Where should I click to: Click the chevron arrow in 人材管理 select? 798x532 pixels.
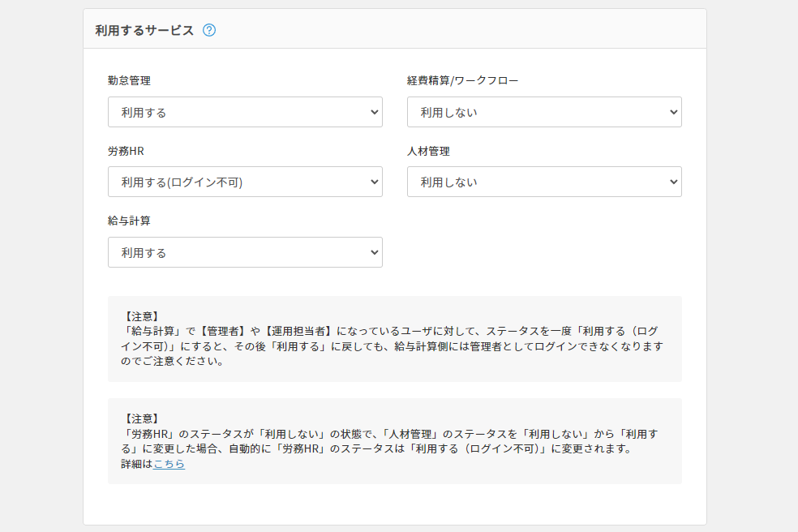673,182
